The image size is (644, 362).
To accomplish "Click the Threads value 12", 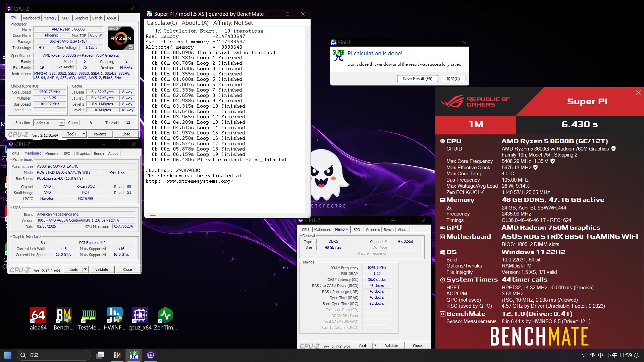I will (128, 123).
